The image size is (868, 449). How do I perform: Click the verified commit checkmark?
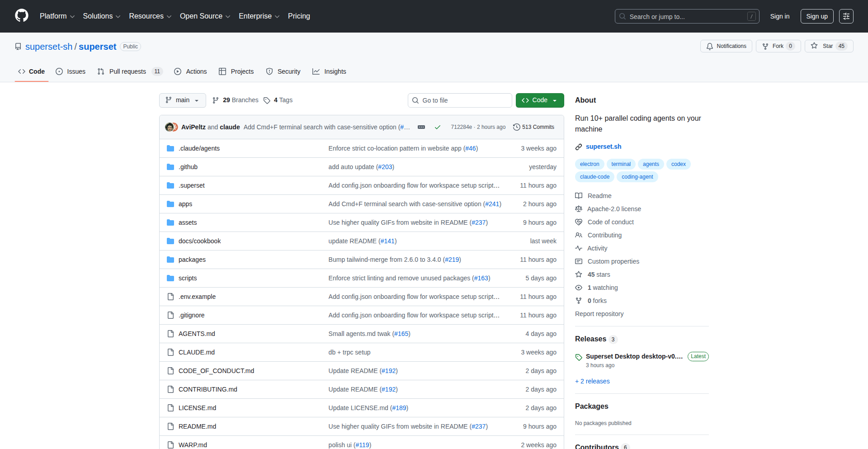tap(437, 127)
